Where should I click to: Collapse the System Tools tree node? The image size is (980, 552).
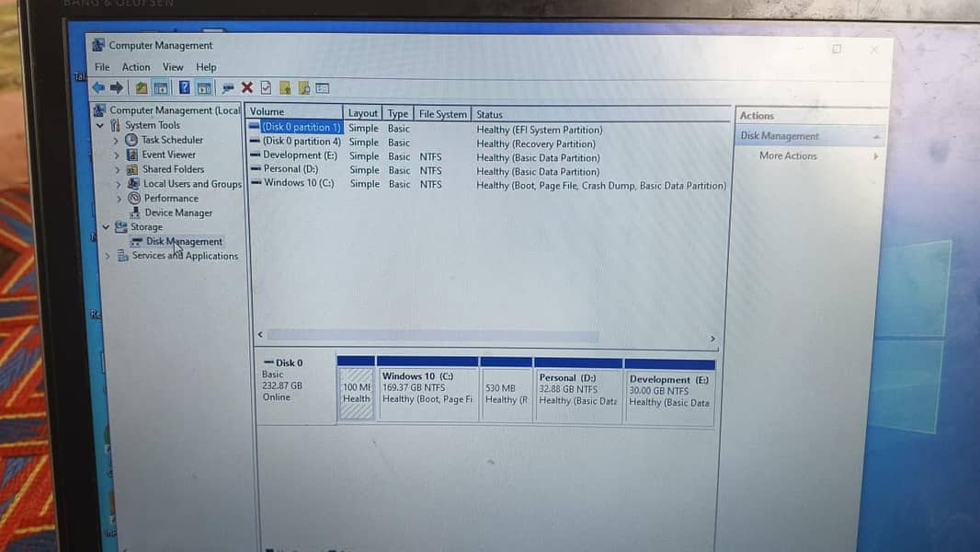click(x=100, y=125)
